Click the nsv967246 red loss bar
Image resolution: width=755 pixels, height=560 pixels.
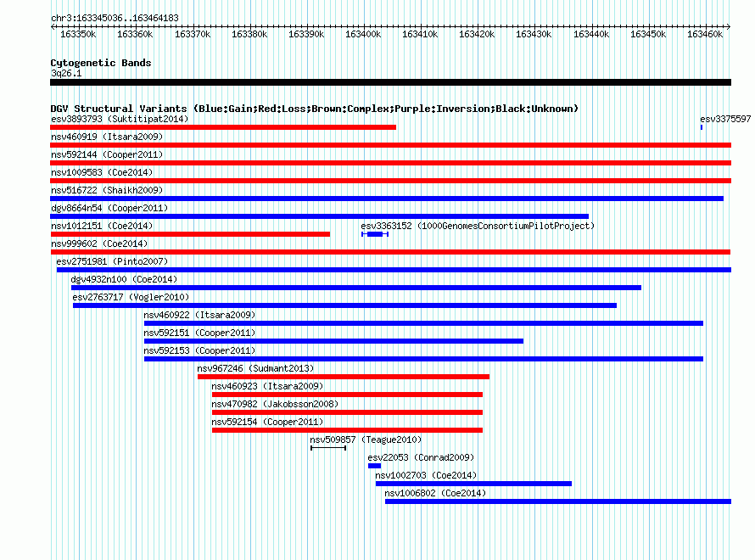pyautogui.click(x=344, y=377)
